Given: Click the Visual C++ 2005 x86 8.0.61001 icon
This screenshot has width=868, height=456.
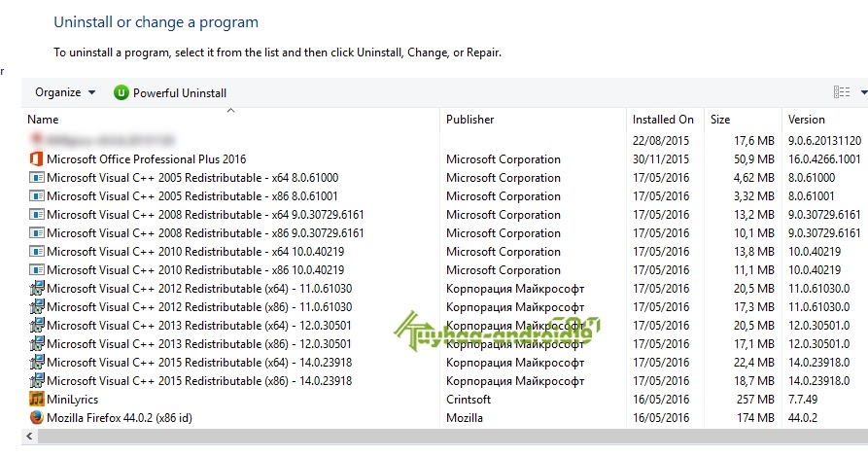Looking at the screenshot, I should point(36,195).
